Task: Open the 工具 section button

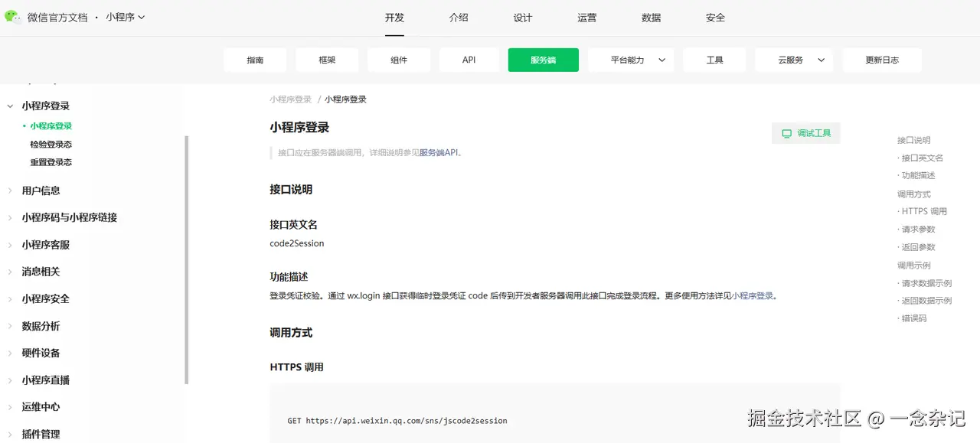Action: click(715, 60)
